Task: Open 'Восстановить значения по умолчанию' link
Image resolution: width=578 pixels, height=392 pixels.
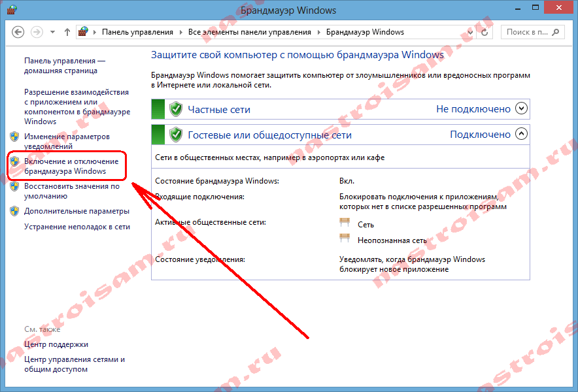Action: point(72,191)
